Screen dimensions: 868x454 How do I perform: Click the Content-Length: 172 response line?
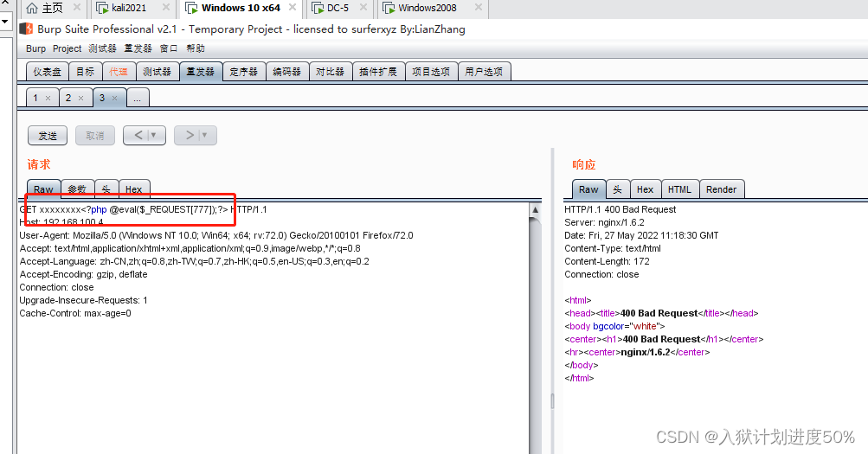point(608,261)
